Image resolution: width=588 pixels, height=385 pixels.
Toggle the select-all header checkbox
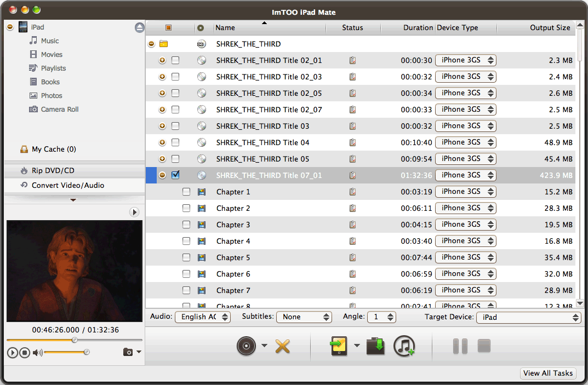[168, 28]
